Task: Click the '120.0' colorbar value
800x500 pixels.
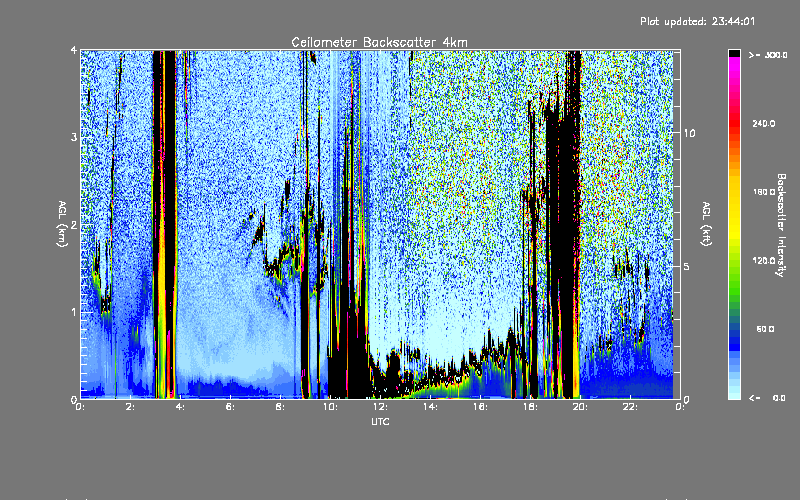Action: (x=763, y=260)
